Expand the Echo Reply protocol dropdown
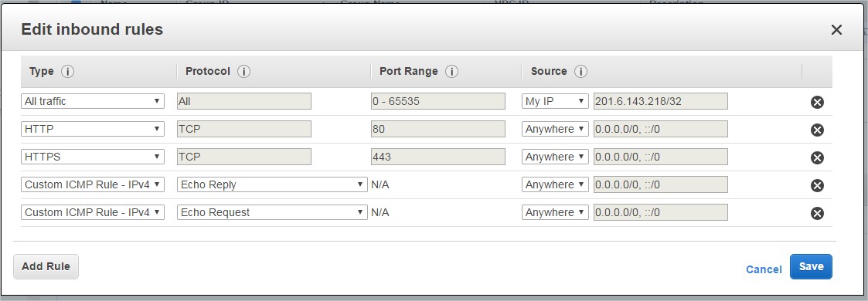The image size is (868, 301). pyautogui.click(x=272, y=184)
